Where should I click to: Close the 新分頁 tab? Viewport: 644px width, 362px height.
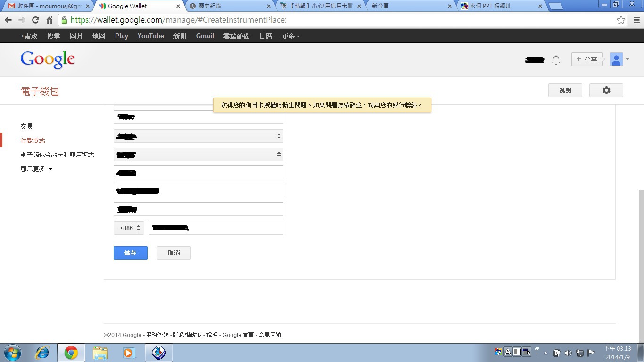[450, 6]
